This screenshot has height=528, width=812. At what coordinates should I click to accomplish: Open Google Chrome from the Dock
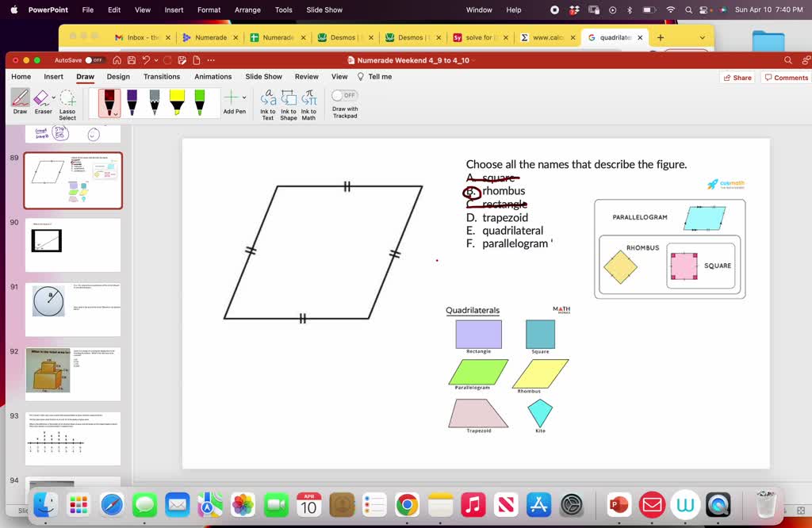point(407,504)
